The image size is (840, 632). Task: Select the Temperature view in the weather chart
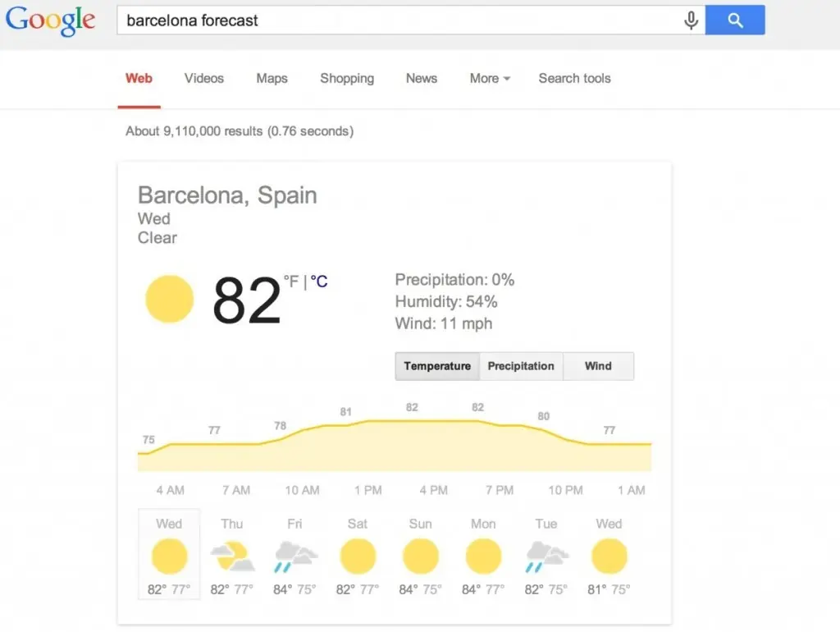(437, 366)
